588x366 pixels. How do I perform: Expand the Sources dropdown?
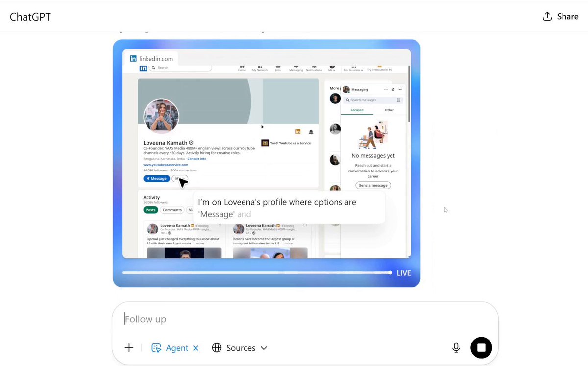coord(240,348)
